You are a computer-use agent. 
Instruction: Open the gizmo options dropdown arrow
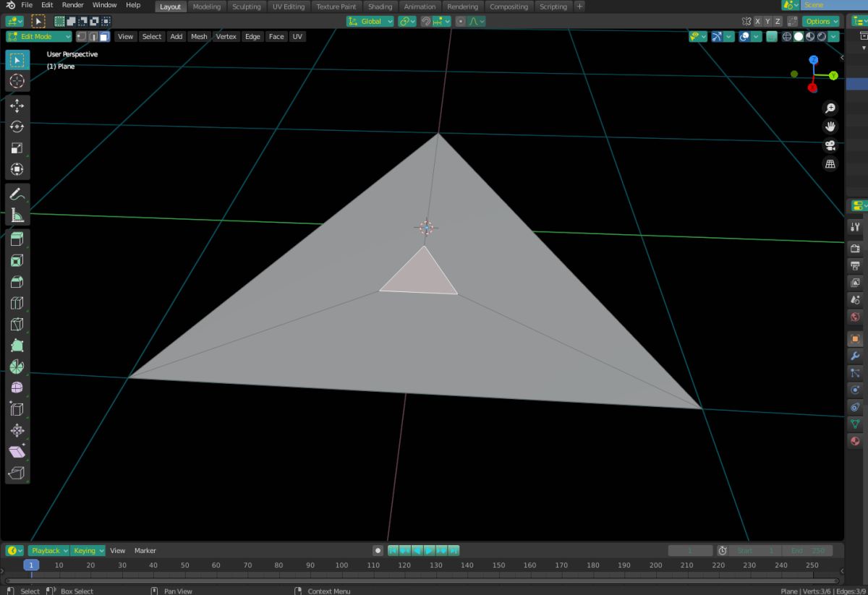(x=729, y=37)
